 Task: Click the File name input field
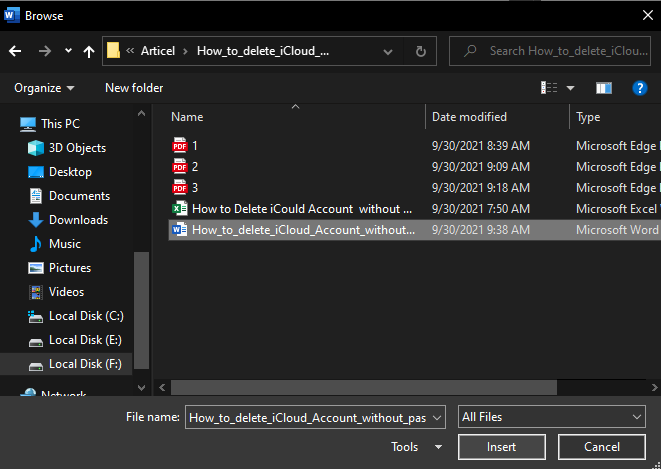309,417
